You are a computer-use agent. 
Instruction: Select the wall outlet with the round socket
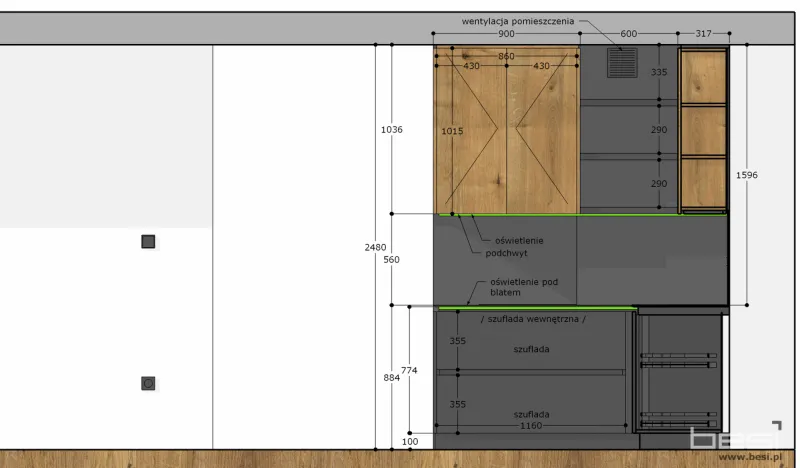[148, 383]
